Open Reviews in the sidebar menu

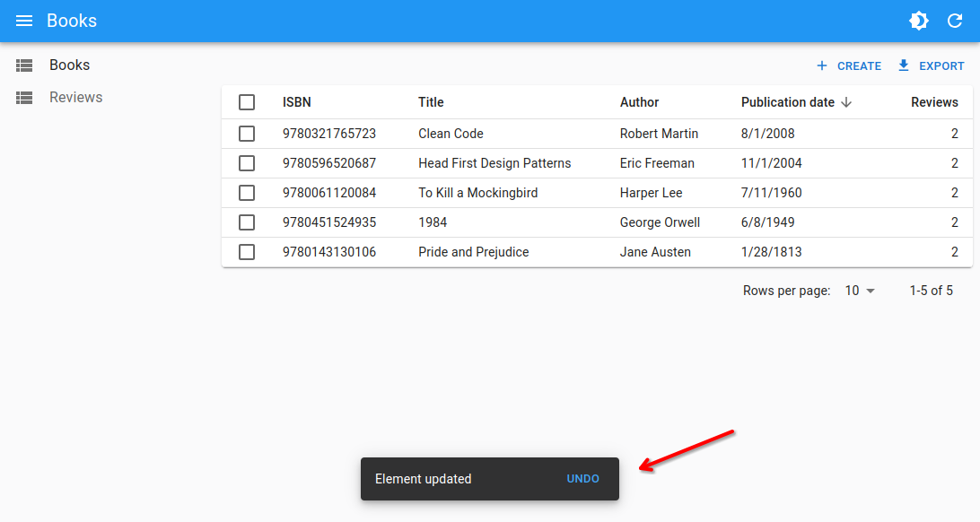(76, 98)
